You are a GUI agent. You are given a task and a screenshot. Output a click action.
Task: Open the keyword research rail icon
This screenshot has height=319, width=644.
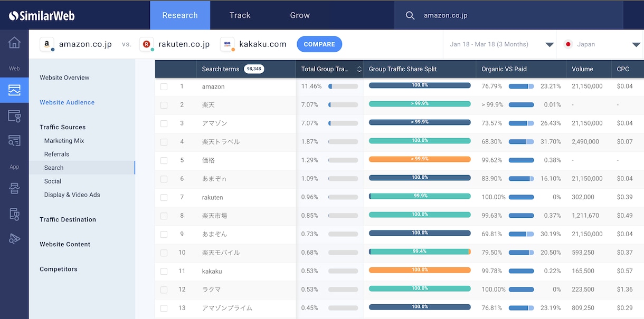coord(14,140)
